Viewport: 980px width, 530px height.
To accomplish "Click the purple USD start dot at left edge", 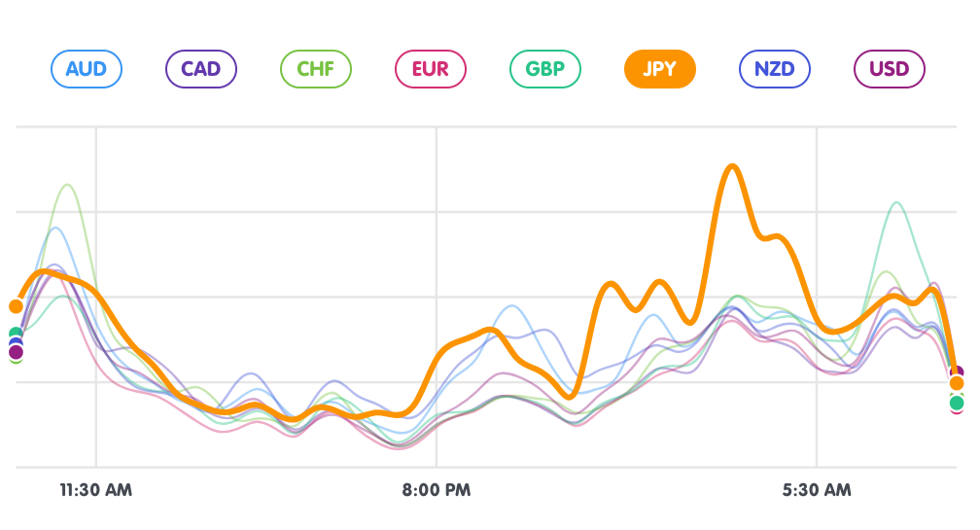I will (16, 352).
